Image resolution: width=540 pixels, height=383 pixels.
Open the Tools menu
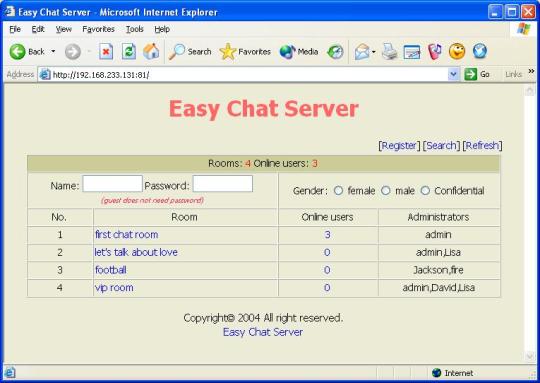(134, 29)
